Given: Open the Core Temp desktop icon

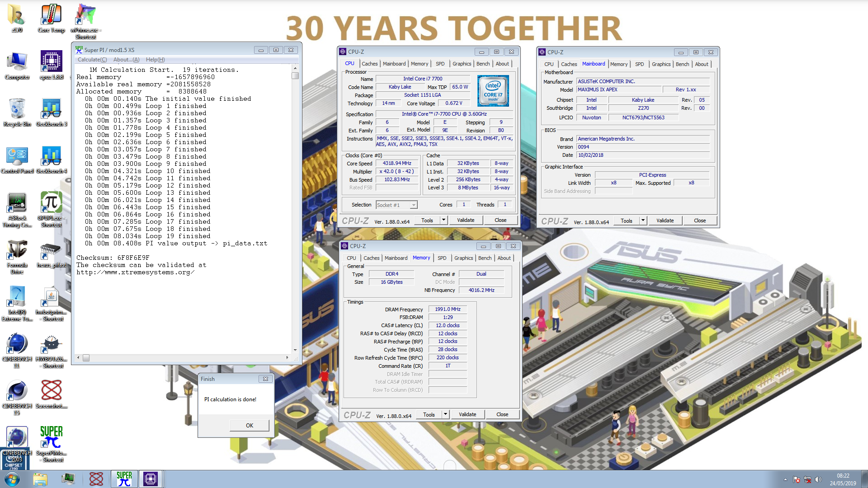Looking at the screenshot, I should point(51,18).
